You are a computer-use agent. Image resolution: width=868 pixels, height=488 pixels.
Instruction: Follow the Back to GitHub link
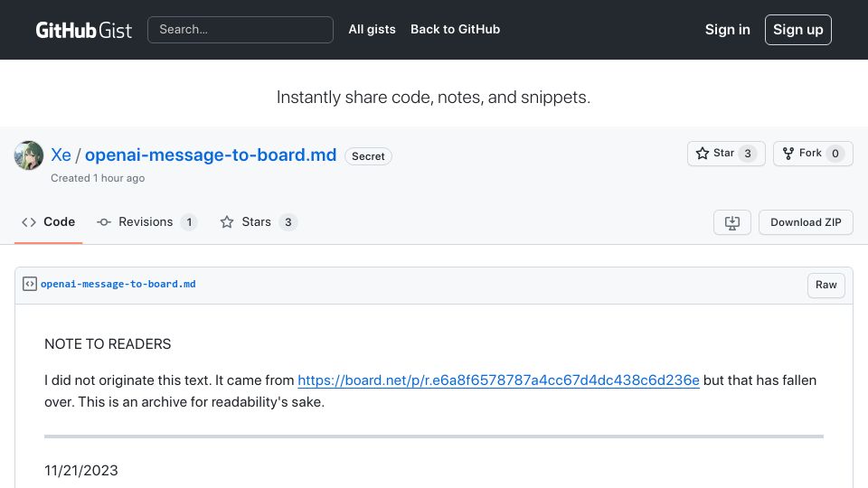455,29
